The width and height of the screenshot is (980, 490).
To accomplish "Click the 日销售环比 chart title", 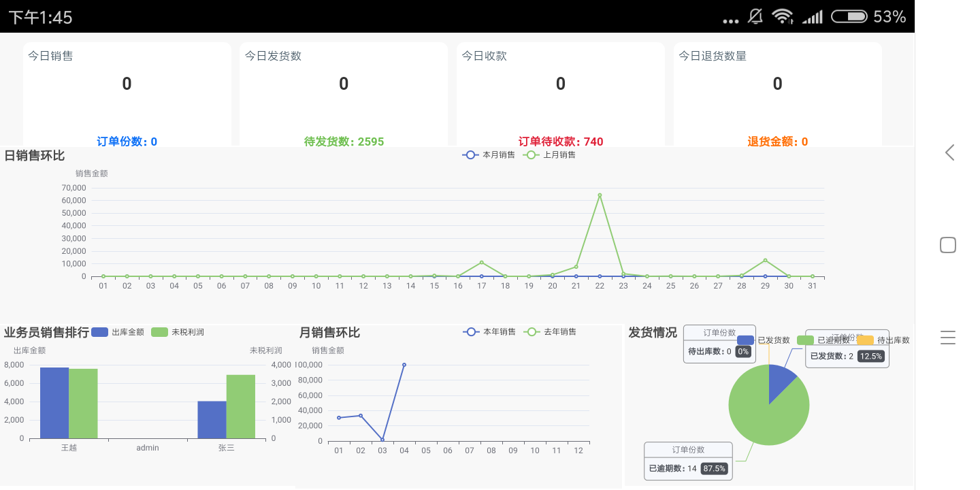I will 34,155.
